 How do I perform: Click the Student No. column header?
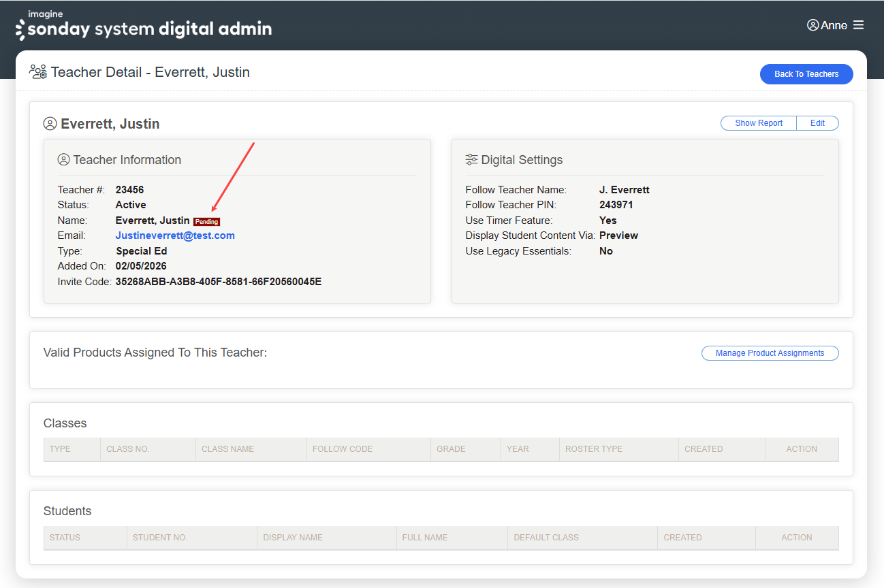[x=159, y=538]
